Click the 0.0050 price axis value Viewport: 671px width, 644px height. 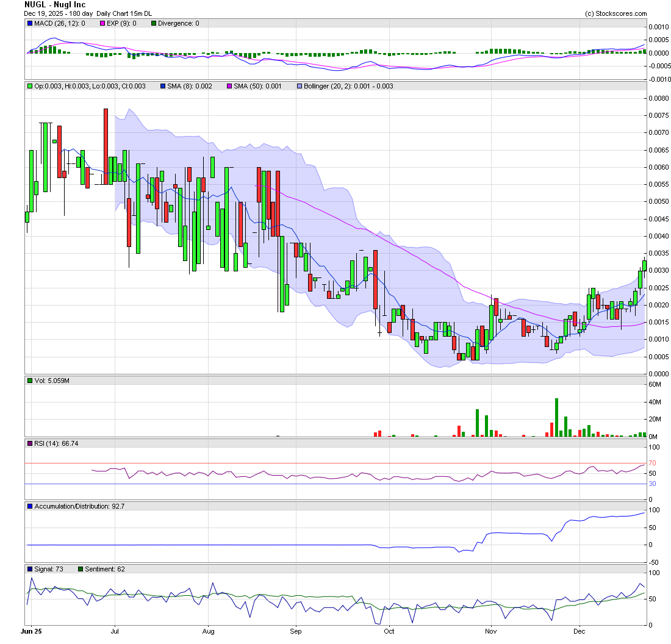click(x=659, y=201)
